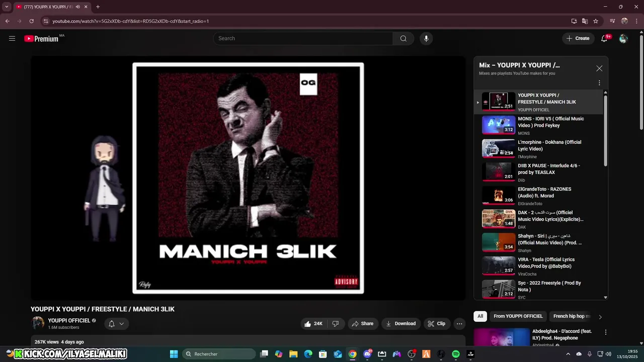Open more actions under the video

click(x=459, y=324)
